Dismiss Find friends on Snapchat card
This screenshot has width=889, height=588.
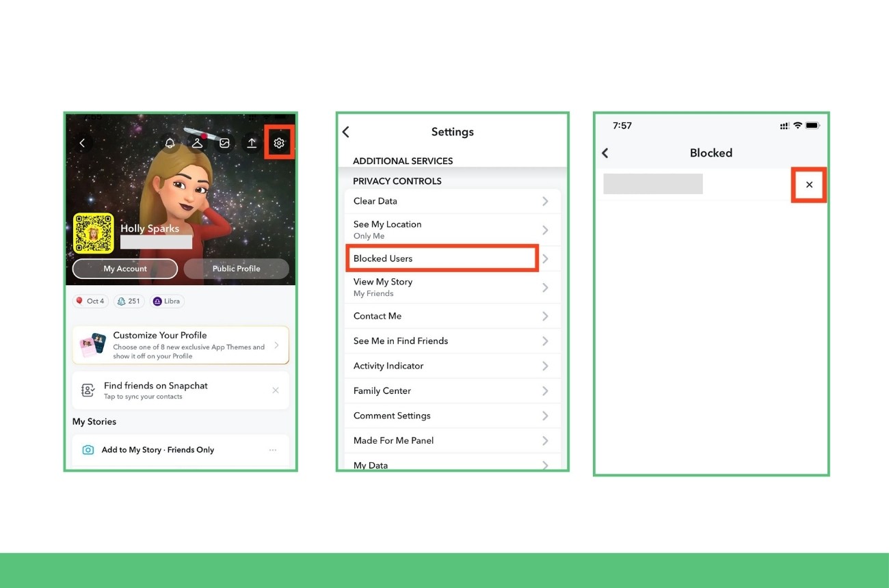point(276,390)
